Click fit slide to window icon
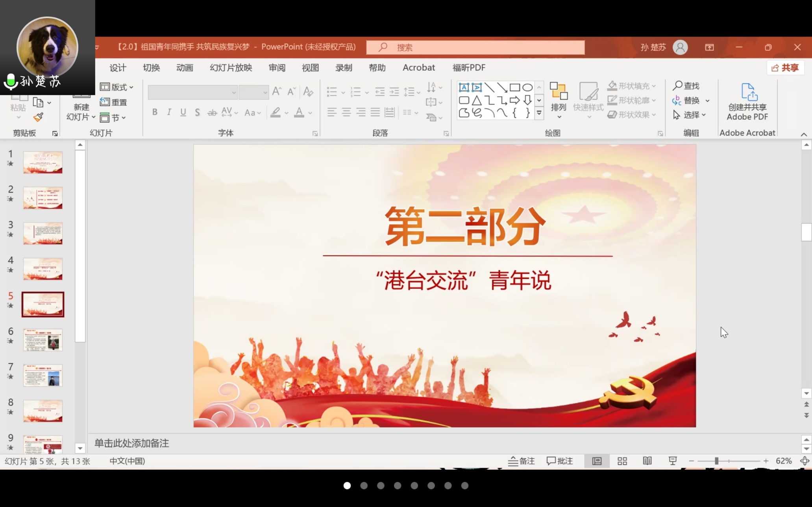The height and width of the screenshot is (507, 812). click(805, 461)
